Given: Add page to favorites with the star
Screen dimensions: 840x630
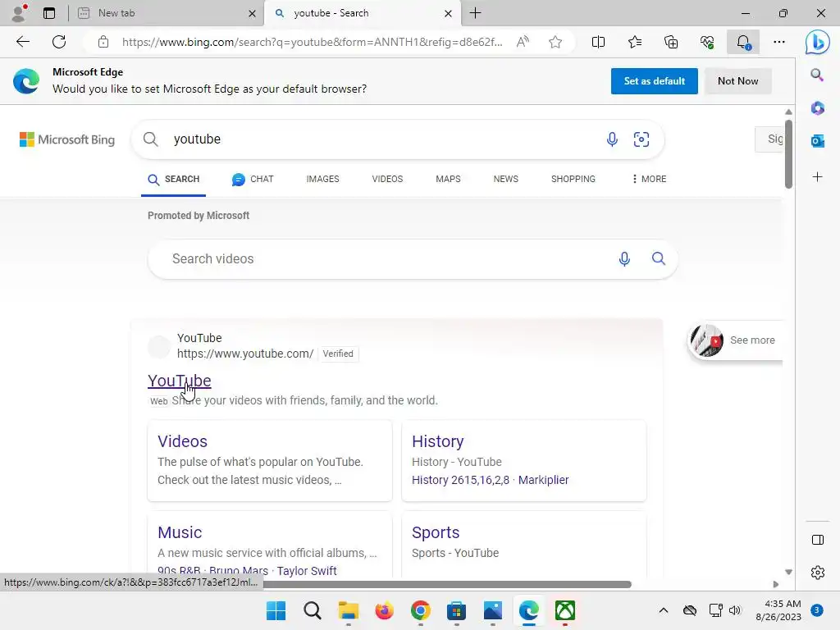Looking at the screenshot, I should (555, 42).
